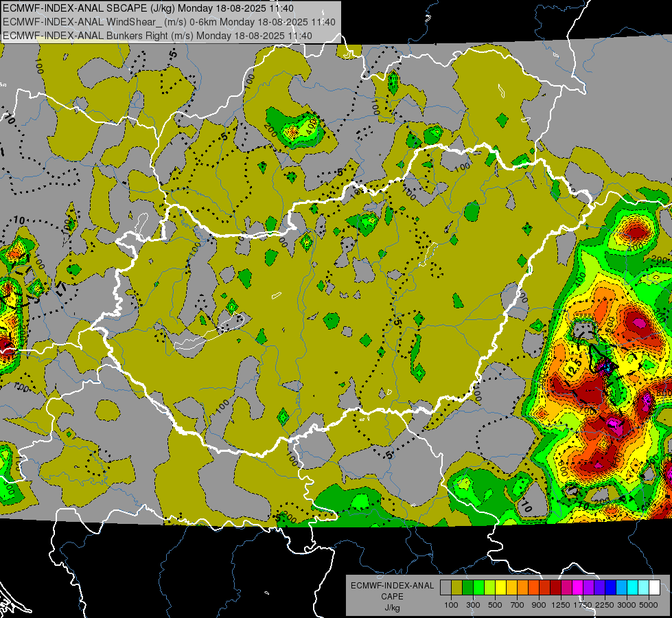Click the legend value 3000
This screenshot has height=618, width=672.
(x=627, y=605)
